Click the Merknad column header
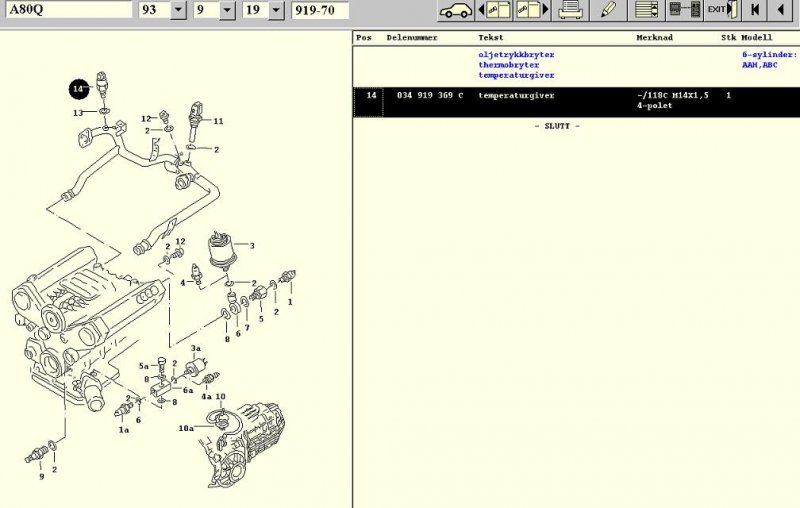800x508 pixels. tap(655, 38)
